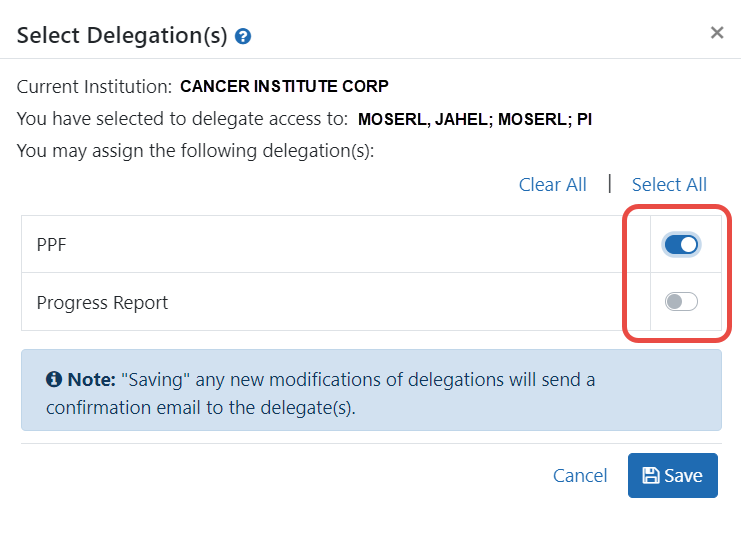Click the floppy disk icon in Save
Viewport: 741px width, 535px height.
click(x=651, y=475)
